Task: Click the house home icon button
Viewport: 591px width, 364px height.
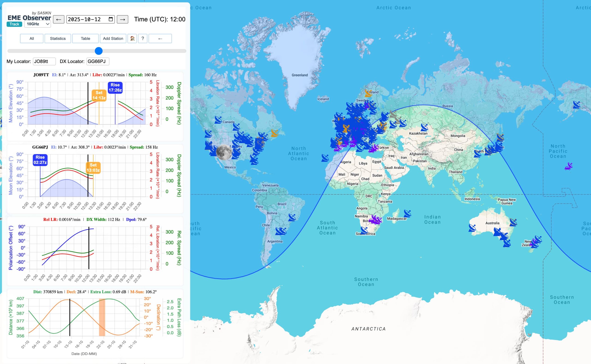Action: click(x=132, y=39)
